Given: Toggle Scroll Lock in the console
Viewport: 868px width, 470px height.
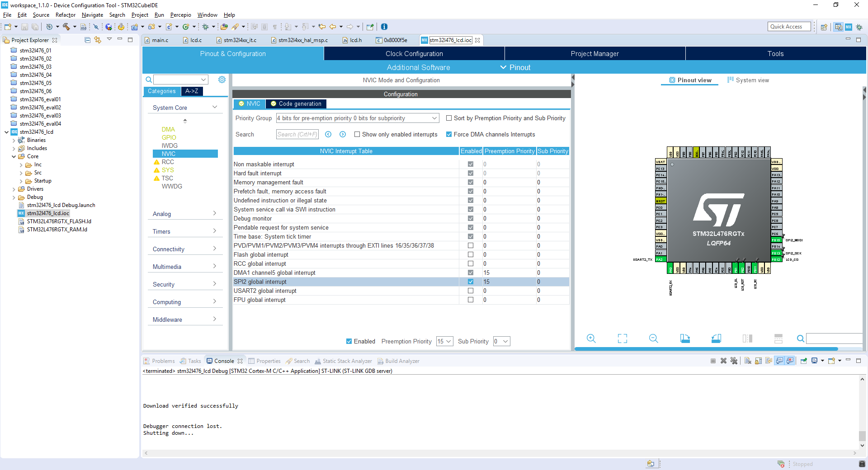Looking at the screenshot, I should point(758,361).
